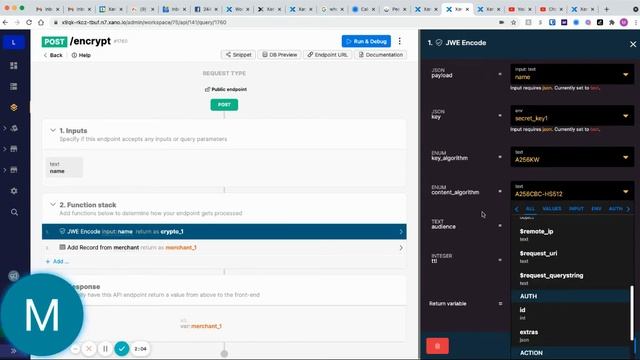Screen dimensions: 640x360
Task: Click the name text input chip
Action: 64,167
